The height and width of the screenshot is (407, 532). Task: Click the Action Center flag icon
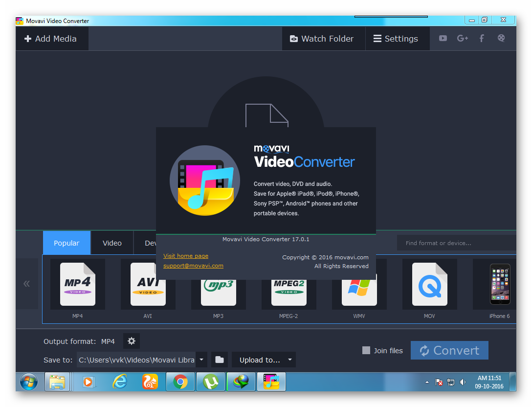click(x=439, y=382)
